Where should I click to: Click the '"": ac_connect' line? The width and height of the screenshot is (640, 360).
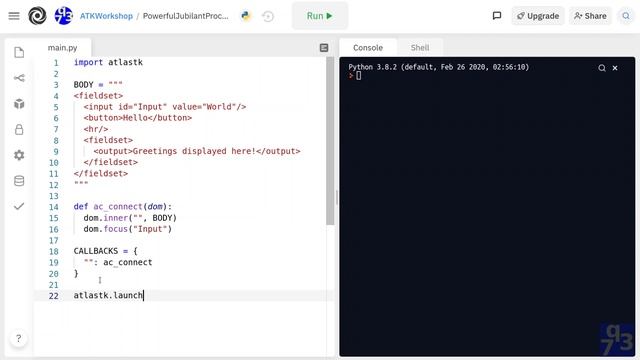tap(118, 262)
